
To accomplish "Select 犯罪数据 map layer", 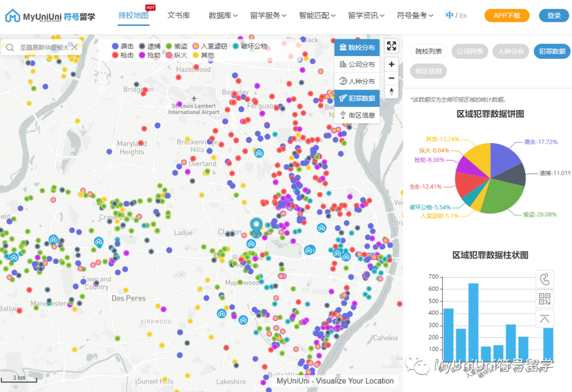I will [x=357, y=98].
